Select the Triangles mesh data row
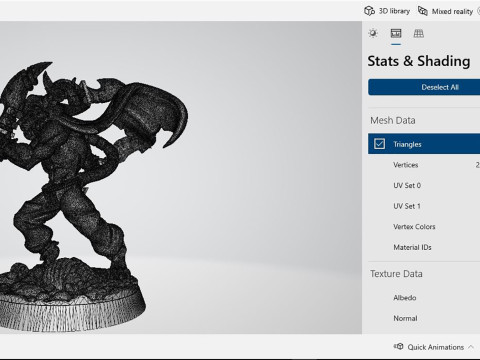Image resolution: width=480 pixels, height=360 pixels. [x=424, y=144]
